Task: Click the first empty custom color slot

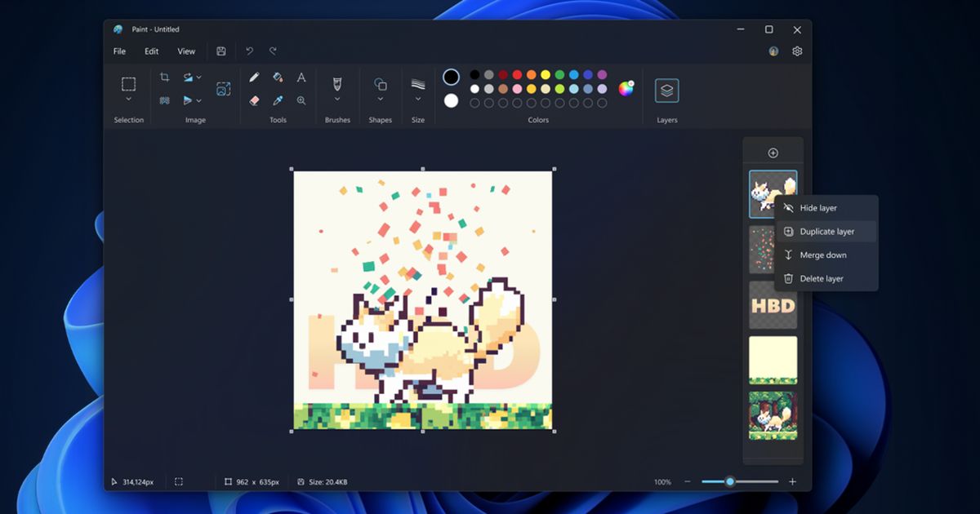Action: click(474, 104)
